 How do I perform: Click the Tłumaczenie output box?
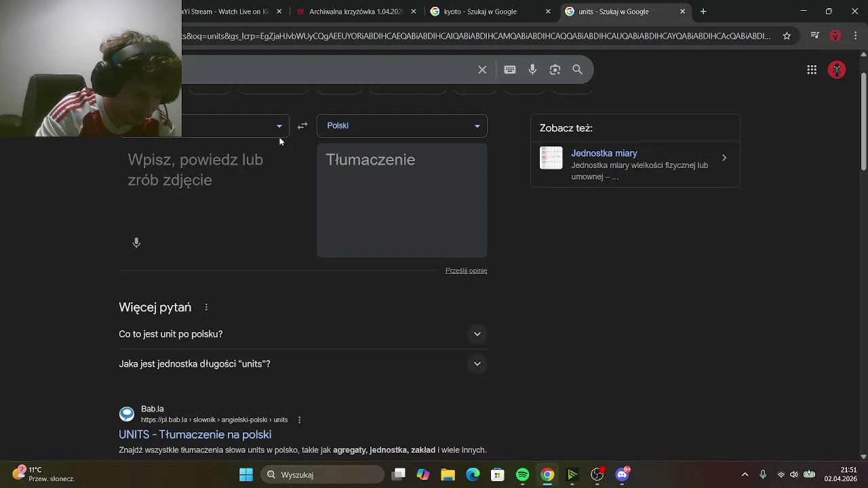(402, 200)
